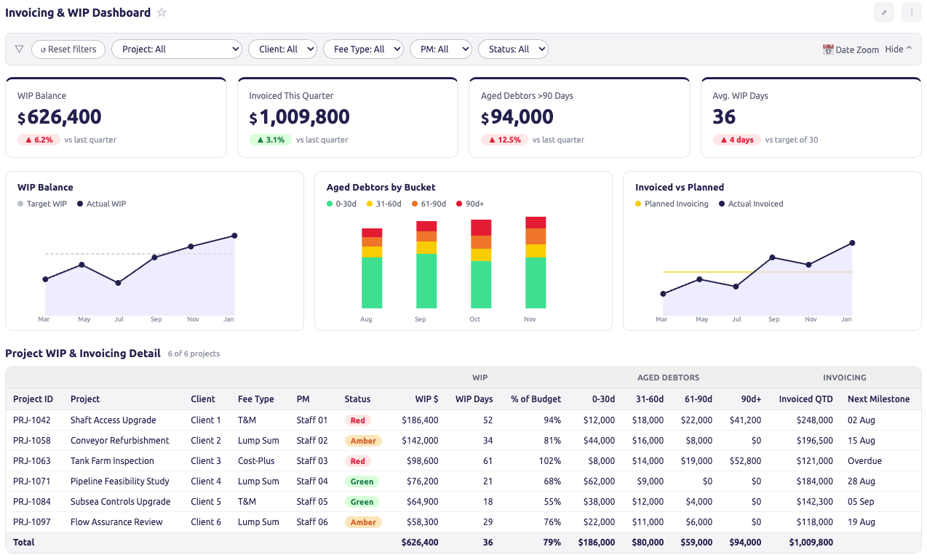
Task: Click the WIP Balance KPI card value
Action: pyautogui.click(x=60, y=117)
